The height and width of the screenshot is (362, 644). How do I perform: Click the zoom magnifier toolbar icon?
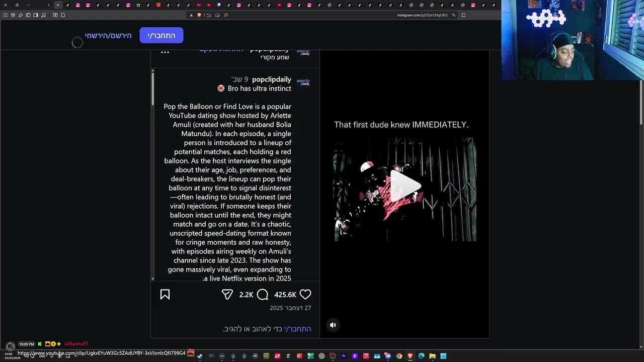(226, 15)
